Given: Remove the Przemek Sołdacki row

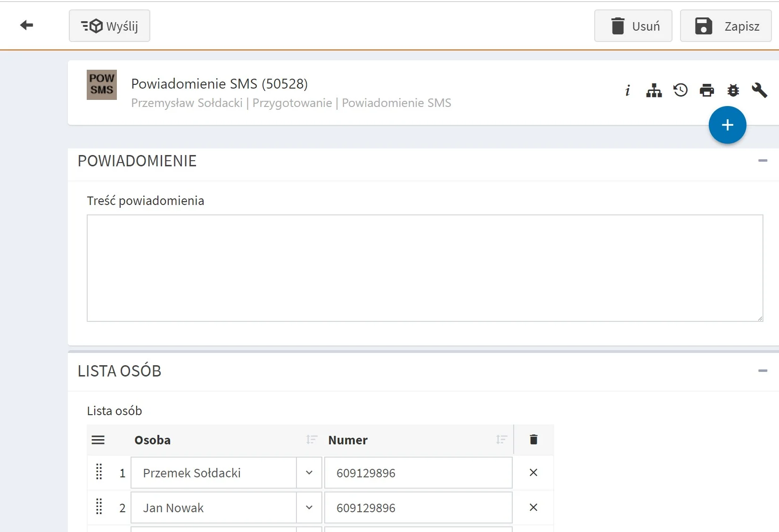Looking at the screenshot, I should tap(533, 473).
